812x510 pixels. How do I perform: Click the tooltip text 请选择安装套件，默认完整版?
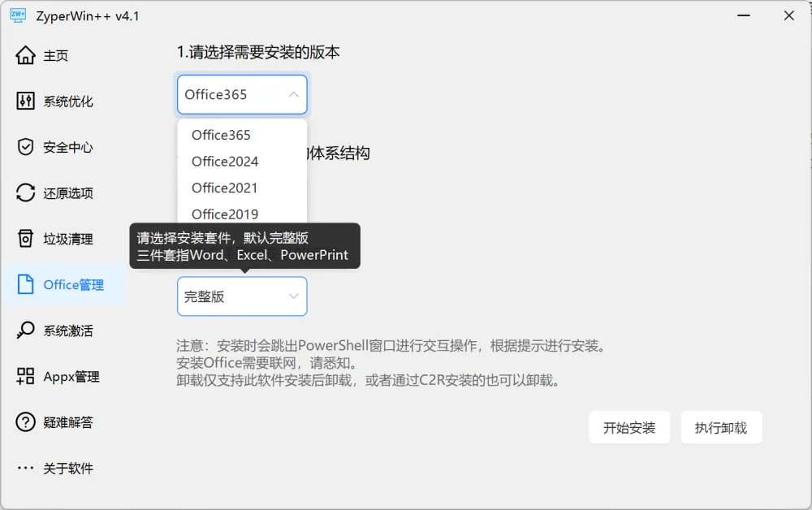tap(222, 238)
